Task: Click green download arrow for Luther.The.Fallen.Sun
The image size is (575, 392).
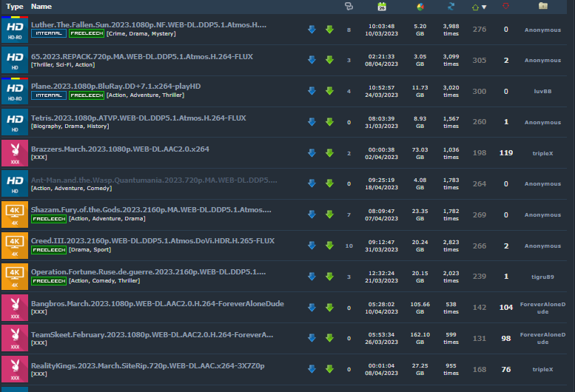Action: click(329, 30)
